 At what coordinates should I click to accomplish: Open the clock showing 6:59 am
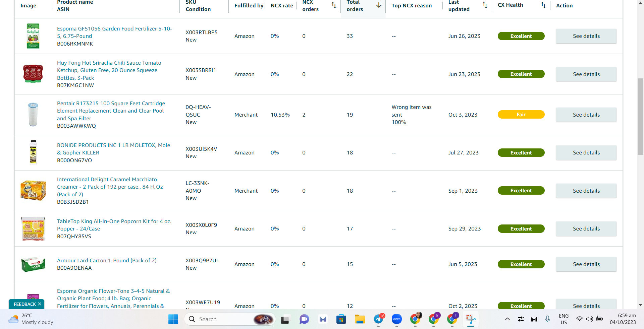tap(623, 319)
